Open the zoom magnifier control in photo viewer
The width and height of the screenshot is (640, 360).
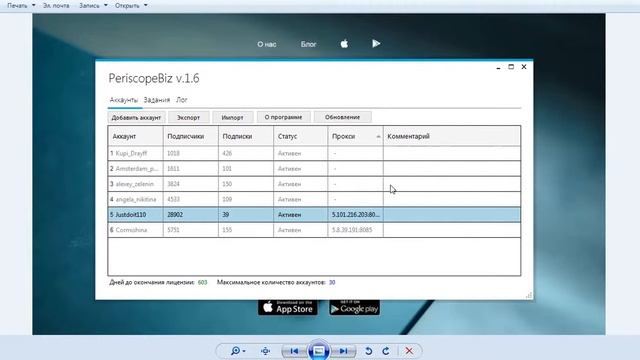(x=238, y=351)
